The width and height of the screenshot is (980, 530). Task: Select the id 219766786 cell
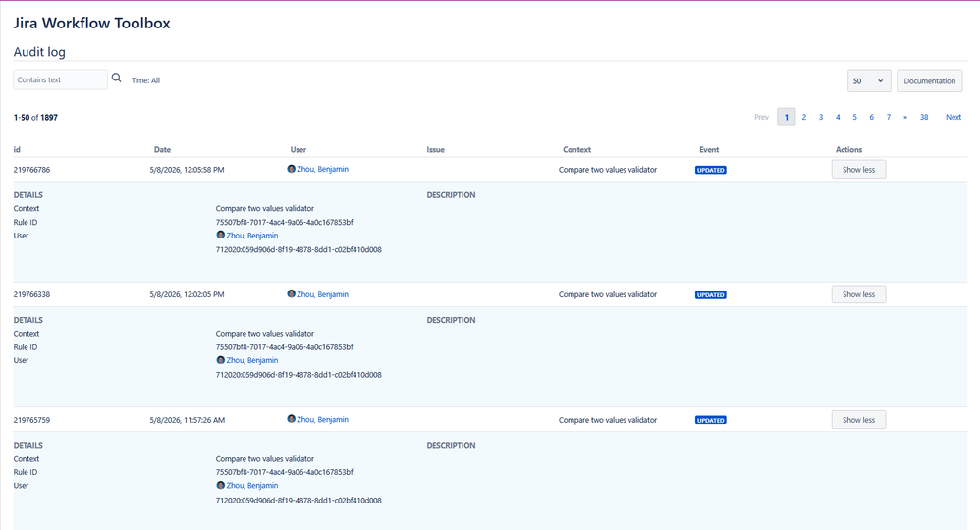(x=31, y=170)
